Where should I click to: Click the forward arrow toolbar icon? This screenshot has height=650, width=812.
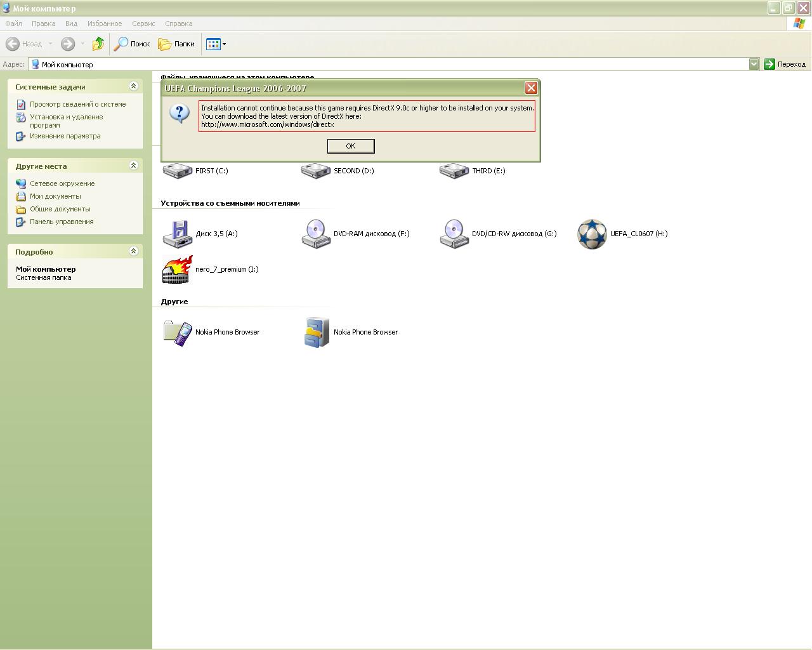(68, 44)
